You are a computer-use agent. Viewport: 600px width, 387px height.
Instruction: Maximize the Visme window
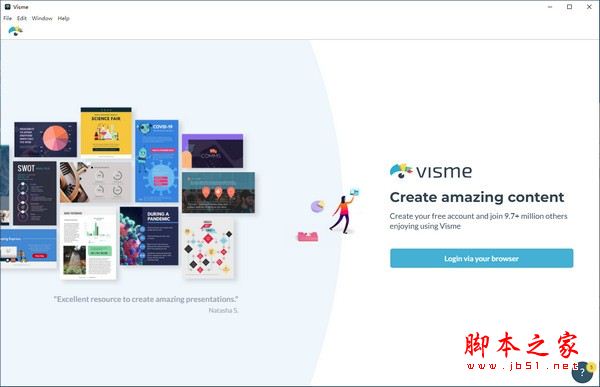pyautogui.click(x=569, y=7)
